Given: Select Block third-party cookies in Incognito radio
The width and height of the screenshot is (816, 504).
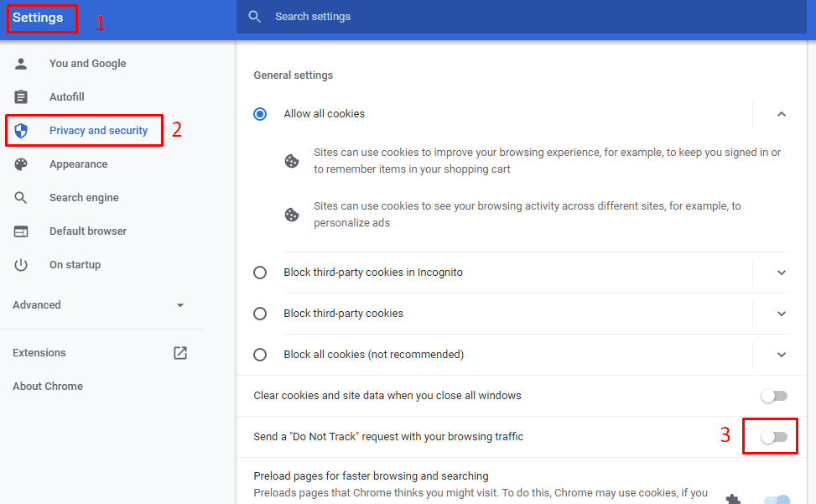Looking at the screenshot, I should point(260,273).
